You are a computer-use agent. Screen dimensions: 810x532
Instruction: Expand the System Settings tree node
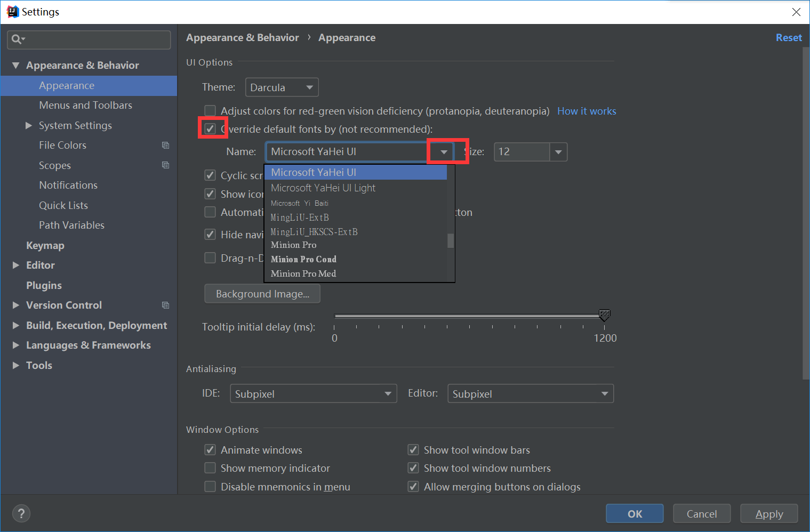[x=28, y=125]
